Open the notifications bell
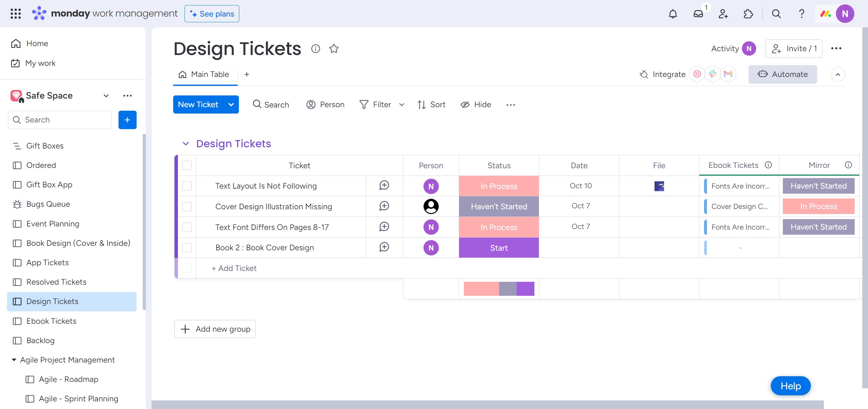The image size is (868, 409). tap(673, 14)
